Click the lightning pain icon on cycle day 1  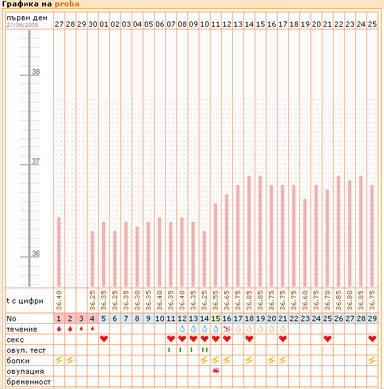(x=59, y=360)
